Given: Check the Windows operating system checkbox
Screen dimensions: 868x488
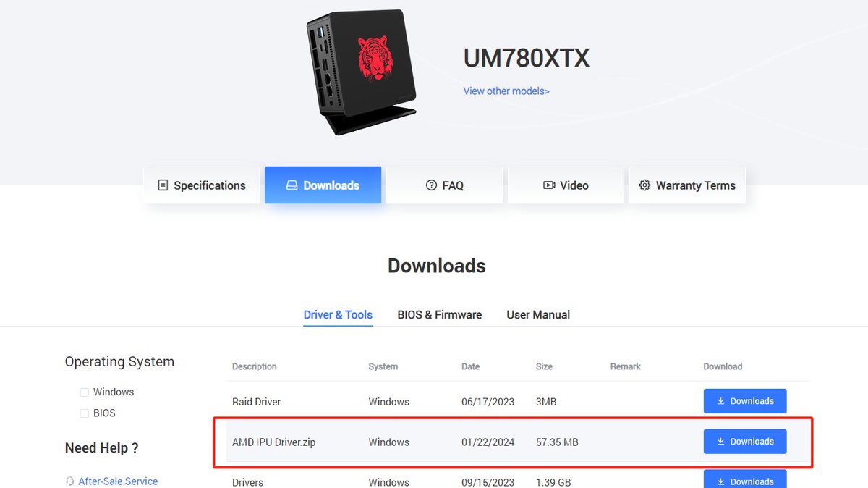Looking at the screenshot, I should 84,392.
